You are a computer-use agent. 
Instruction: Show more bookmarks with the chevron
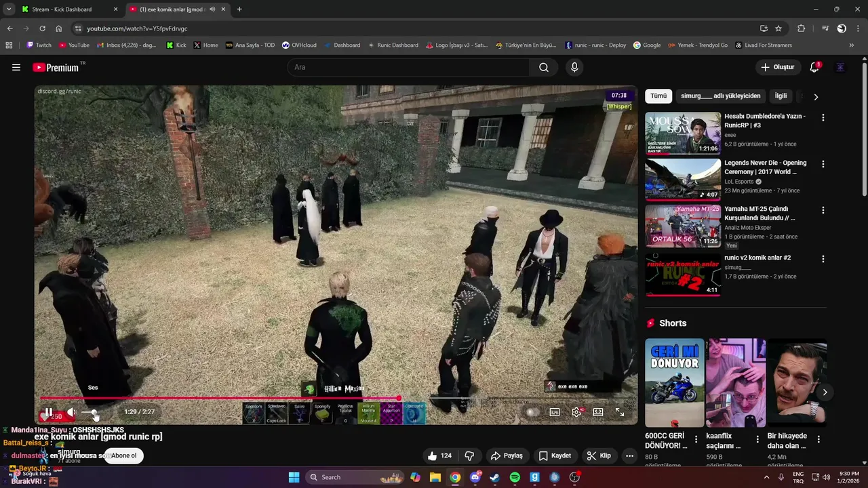click(852, 45)
